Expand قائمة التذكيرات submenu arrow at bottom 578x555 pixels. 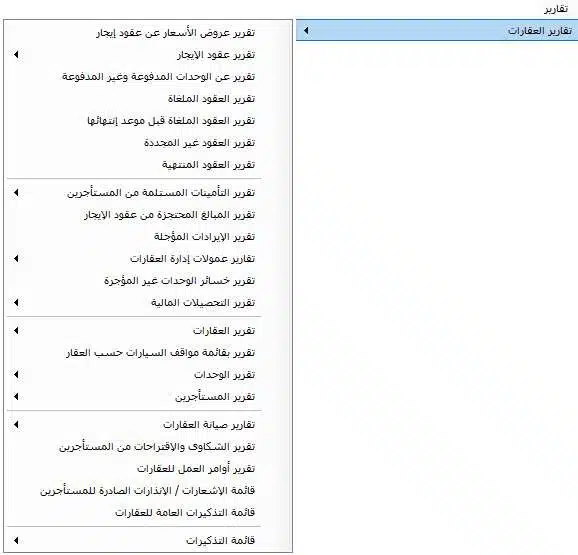16,541
